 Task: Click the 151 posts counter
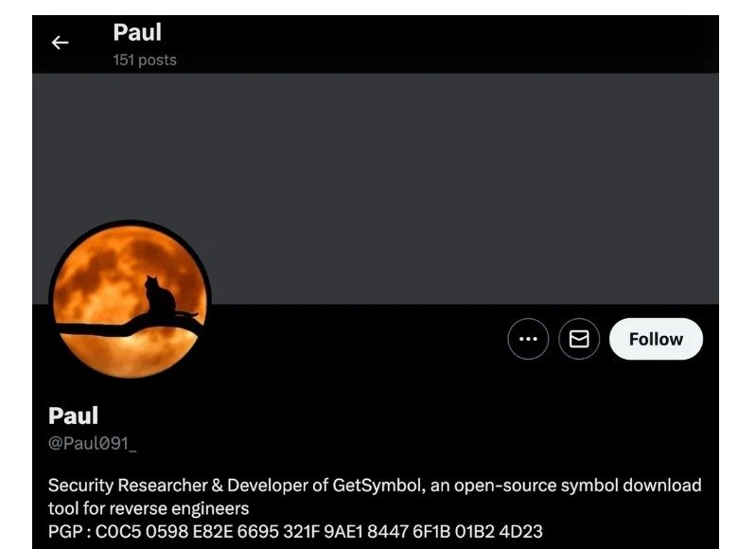tap(145, 60)
